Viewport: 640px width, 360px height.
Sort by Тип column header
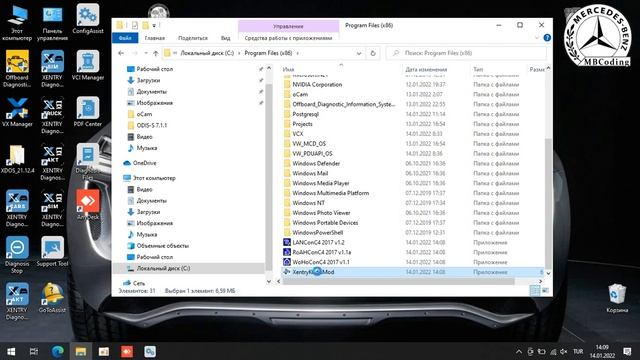(x=478, y=69)
